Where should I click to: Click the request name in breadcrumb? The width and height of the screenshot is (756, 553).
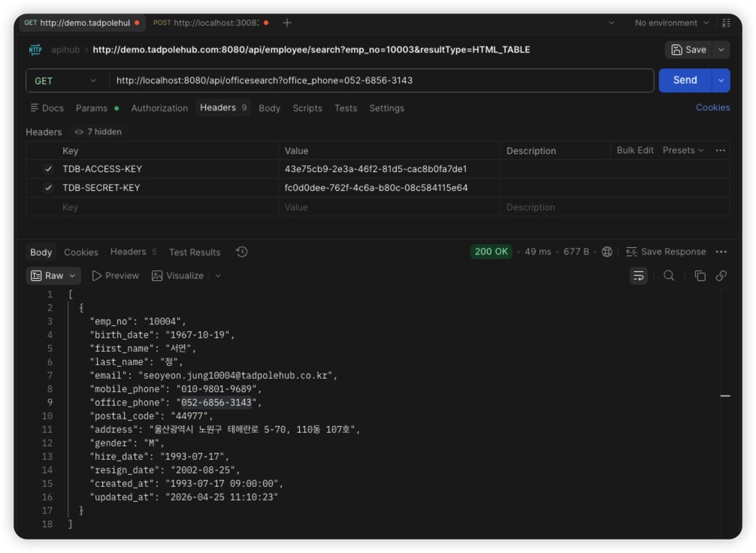point(311,50)
